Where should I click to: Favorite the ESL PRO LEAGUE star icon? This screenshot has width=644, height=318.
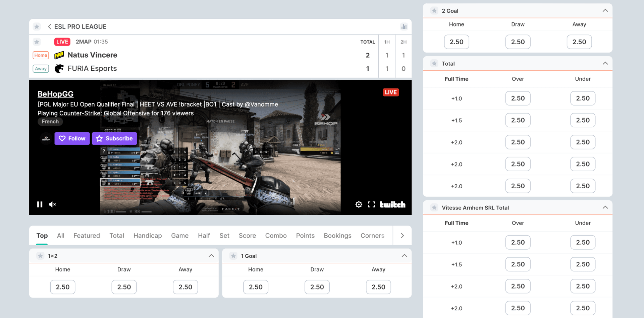[37, 26]
